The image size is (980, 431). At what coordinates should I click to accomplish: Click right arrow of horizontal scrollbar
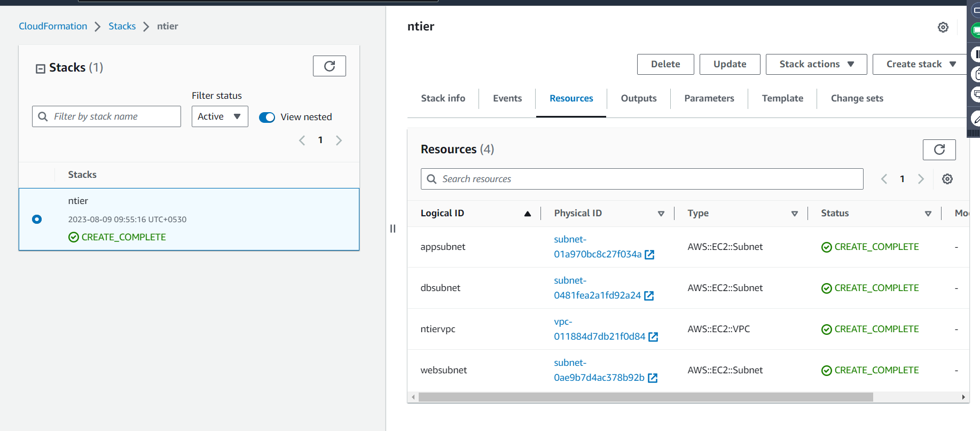pos(963,397)
